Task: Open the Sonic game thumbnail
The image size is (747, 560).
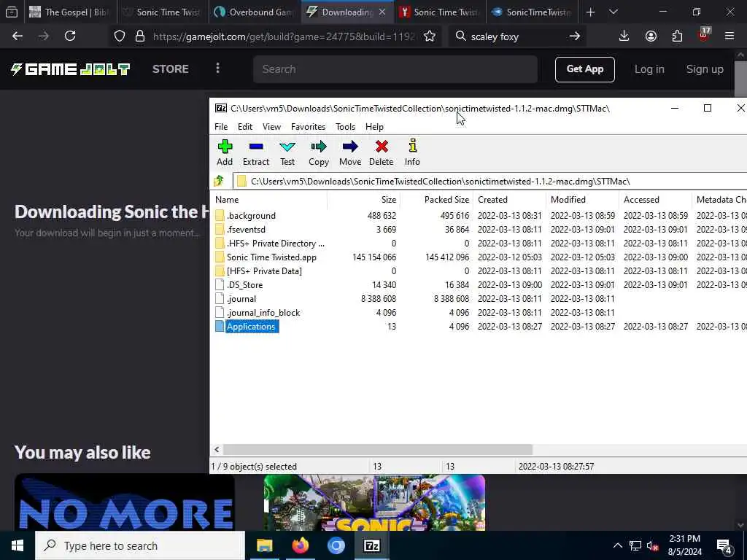Action: click(374, 502)
